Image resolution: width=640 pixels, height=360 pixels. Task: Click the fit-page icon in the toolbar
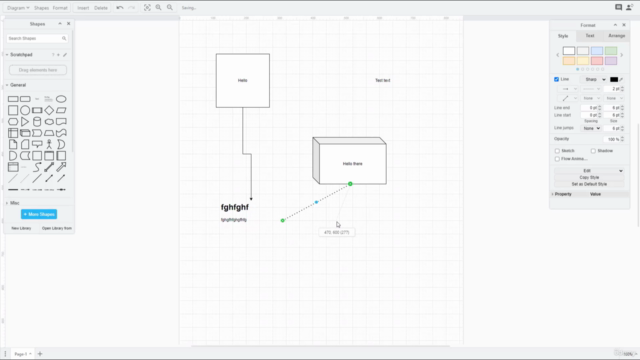pos(147,8)
